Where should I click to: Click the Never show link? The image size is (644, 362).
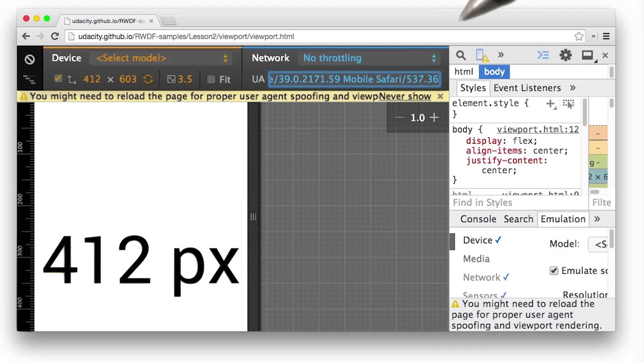pos(405,96)
